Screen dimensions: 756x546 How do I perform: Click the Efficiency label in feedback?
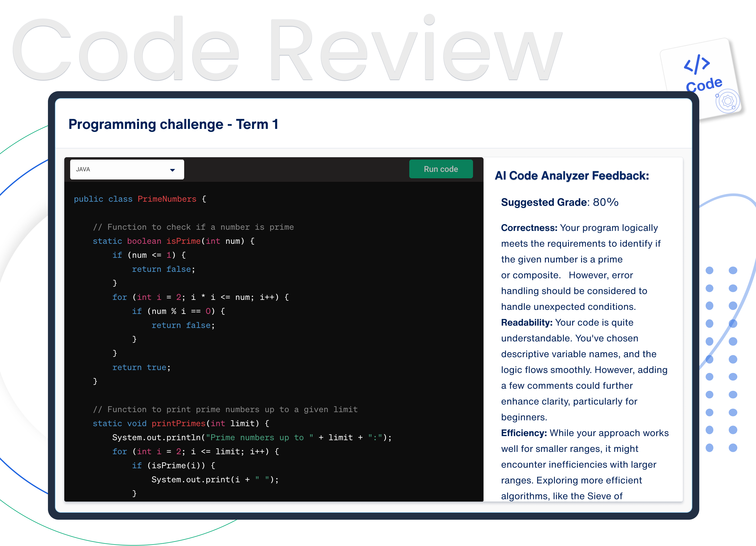(x=524, y=433)
